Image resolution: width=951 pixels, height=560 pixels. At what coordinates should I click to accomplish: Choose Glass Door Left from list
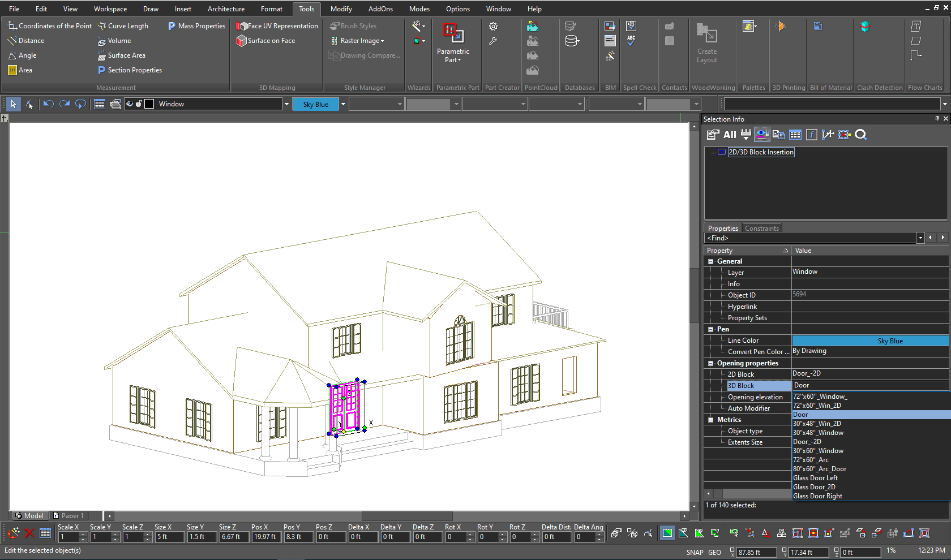[815, 478]
